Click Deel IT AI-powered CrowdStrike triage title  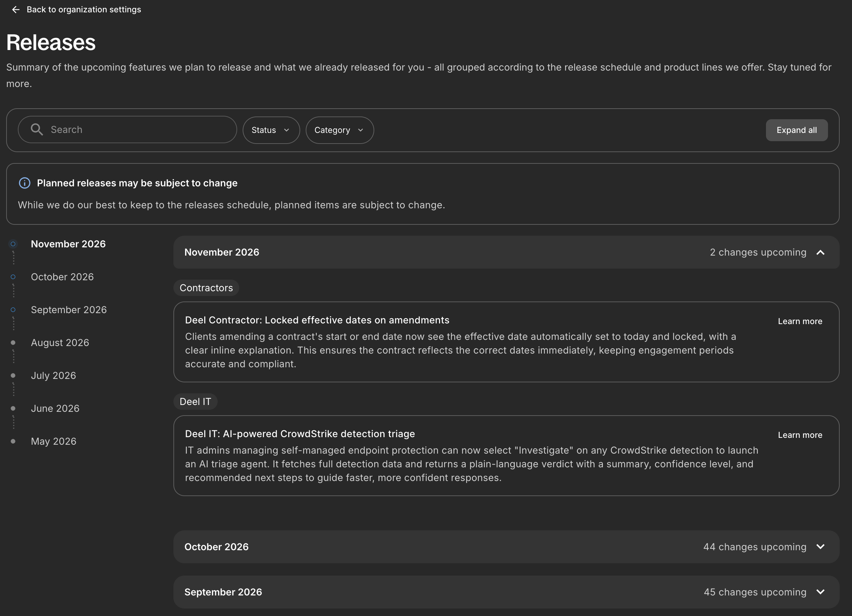point(300,434)
